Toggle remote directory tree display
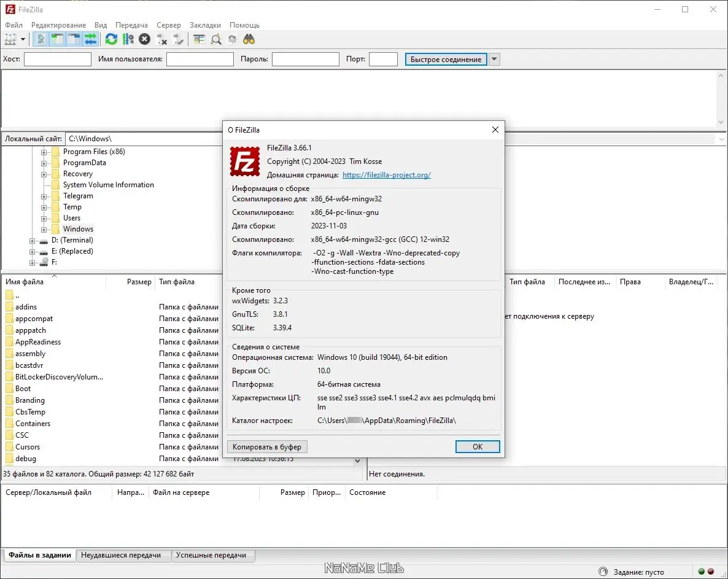 [74, 39]
